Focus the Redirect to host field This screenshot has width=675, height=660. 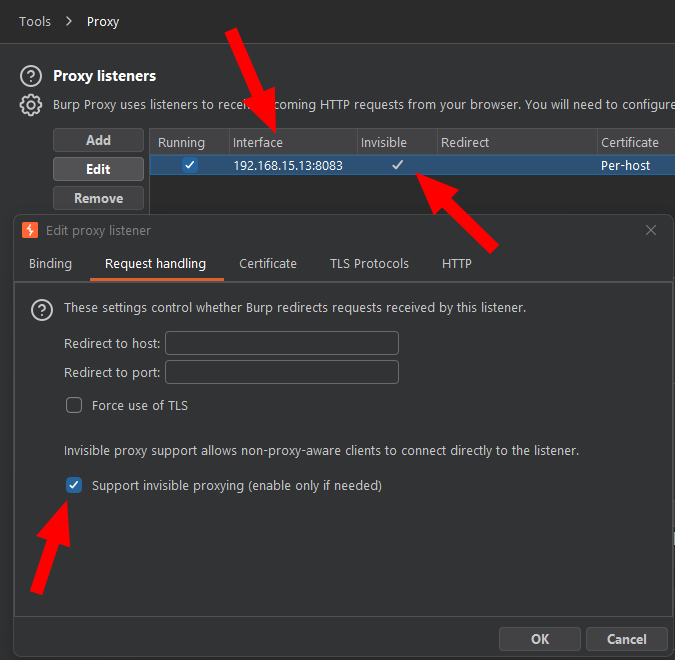pyautogui.click(x=282, y=343)
